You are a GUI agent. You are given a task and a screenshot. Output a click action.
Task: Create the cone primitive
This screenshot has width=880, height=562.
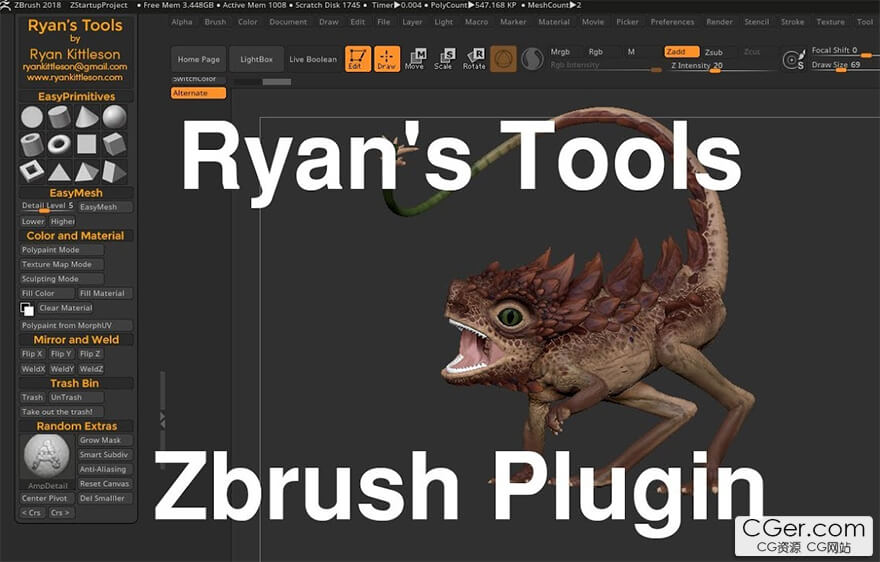point(86,117)
